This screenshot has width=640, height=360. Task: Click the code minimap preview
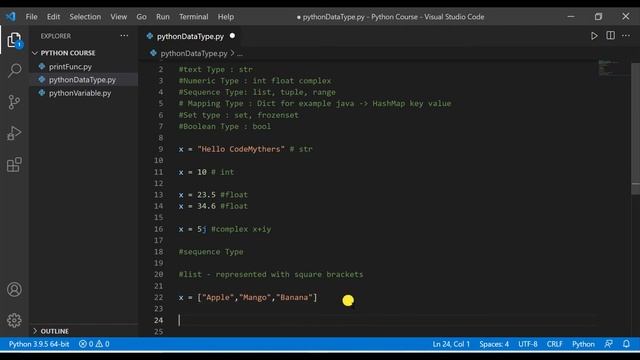pyautogui.click(x=614, y=68)
